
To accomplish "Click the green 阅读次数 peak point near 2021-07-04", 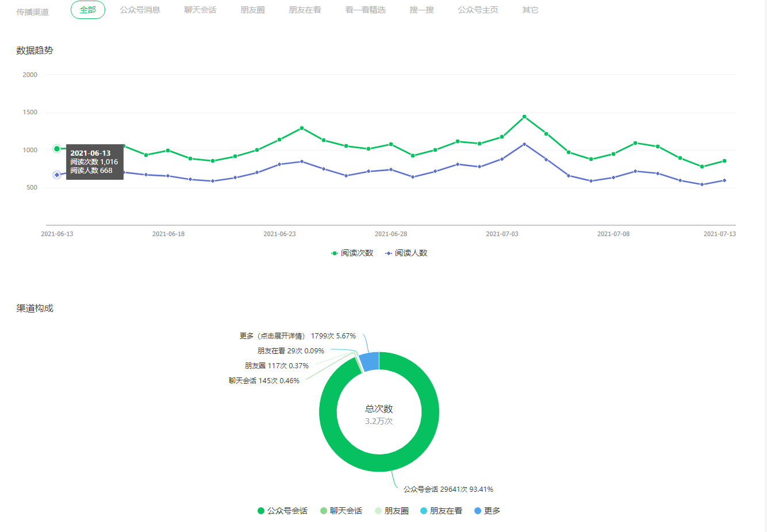I will pyautogui.click(x=524, y=117).
